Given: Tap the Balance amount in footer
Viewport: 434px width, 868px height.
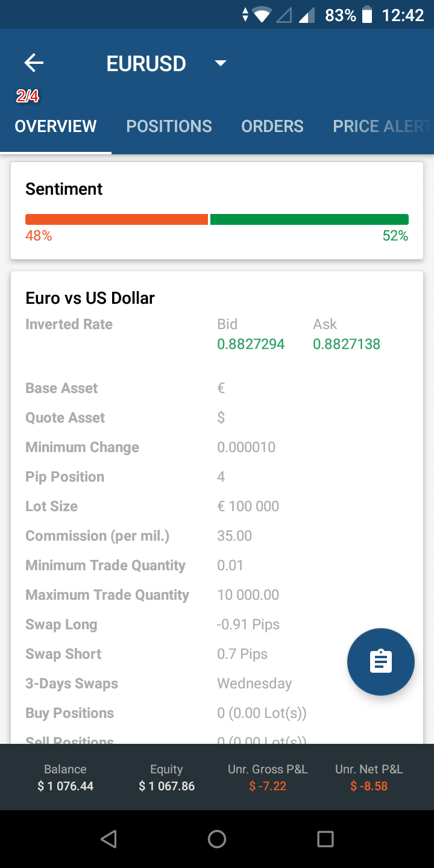Looking at the screenshot, I should [x=65, y=786].
